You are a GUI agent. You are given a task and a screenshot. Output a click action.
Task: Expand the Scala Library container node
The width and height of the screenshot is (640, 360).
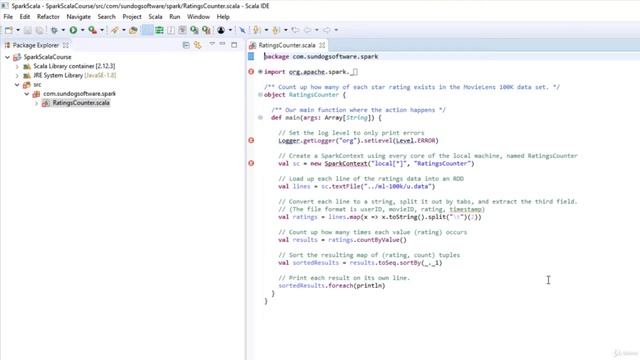pos(17,66)
